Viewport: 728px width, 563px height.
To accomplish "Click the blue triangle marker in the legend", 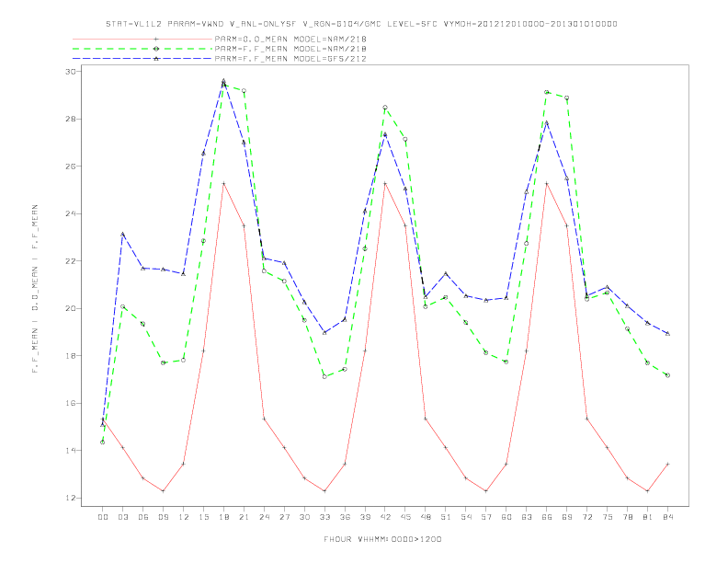I will [156, 59].
